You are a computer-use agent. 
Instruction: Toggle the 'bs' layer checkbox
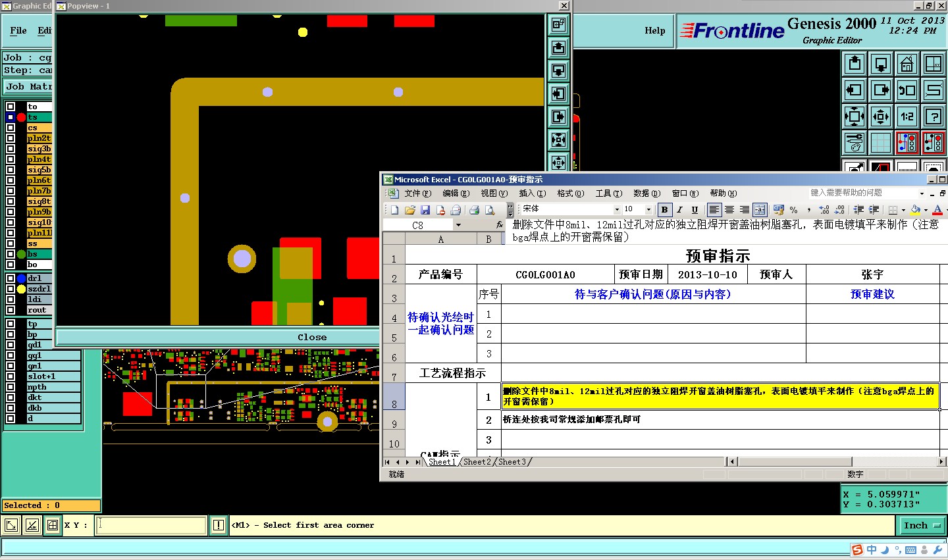point(11,254)
